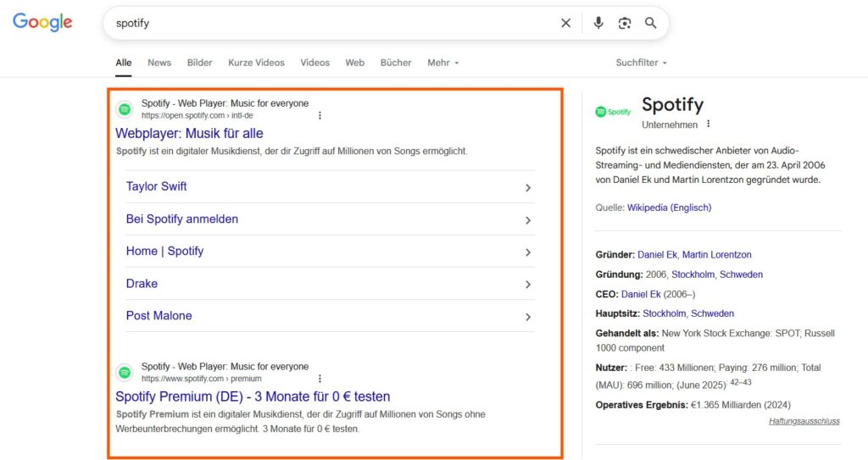This screenshot has width=868, height=460.
Task: Open the Videos tab
Action: pos(315,63)
